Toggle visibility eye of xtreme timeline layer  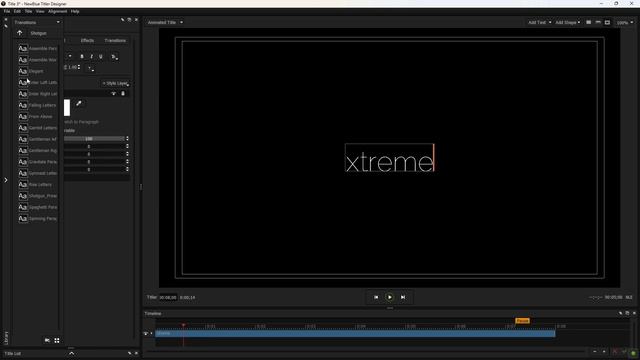pos(146,333)
